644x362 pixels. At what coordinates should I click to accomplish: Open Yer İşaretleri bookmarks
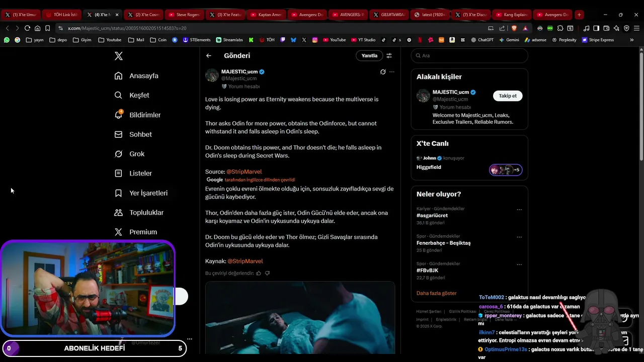coord(141,193)
